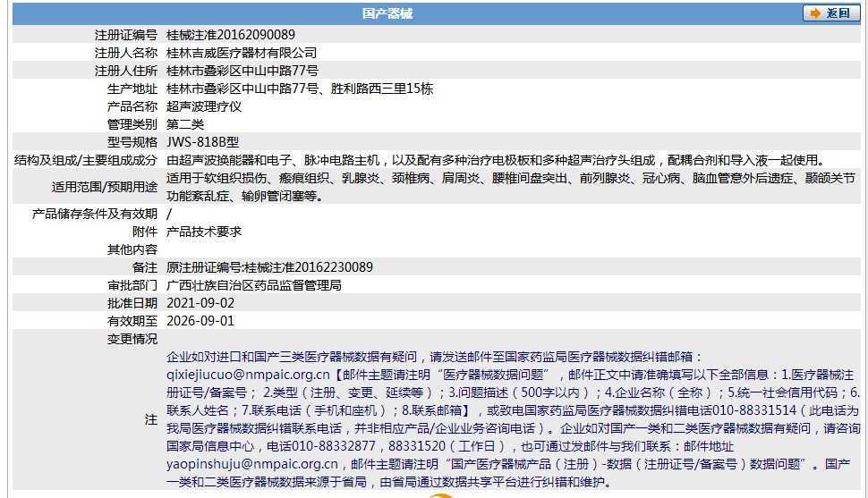Select the 国产器械 header title
This screenshot has height=498, width=868.
[x=387, y=13]
